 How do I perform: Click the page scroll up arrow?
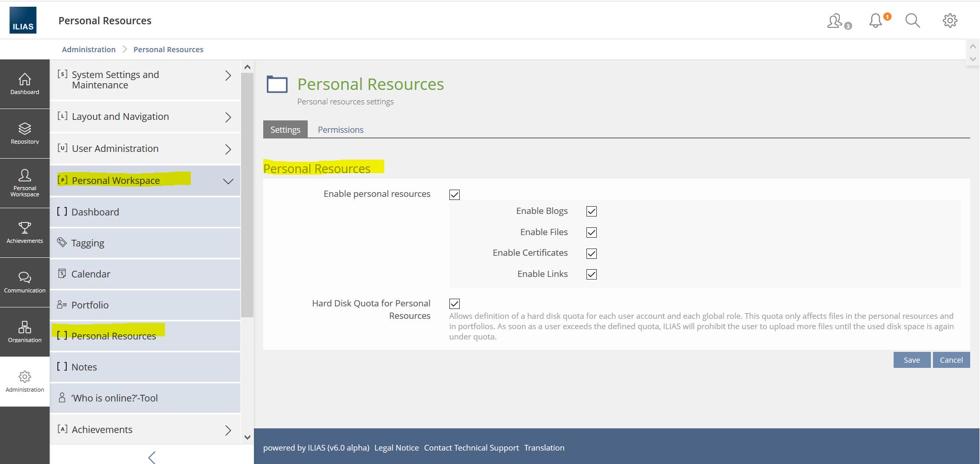click(x=973, y=46)
